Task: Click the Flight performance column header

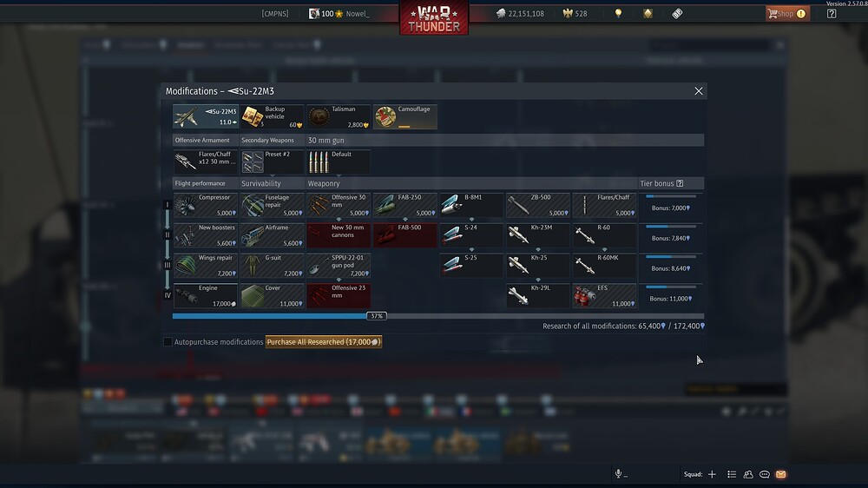Action: (x=200, y=183)
